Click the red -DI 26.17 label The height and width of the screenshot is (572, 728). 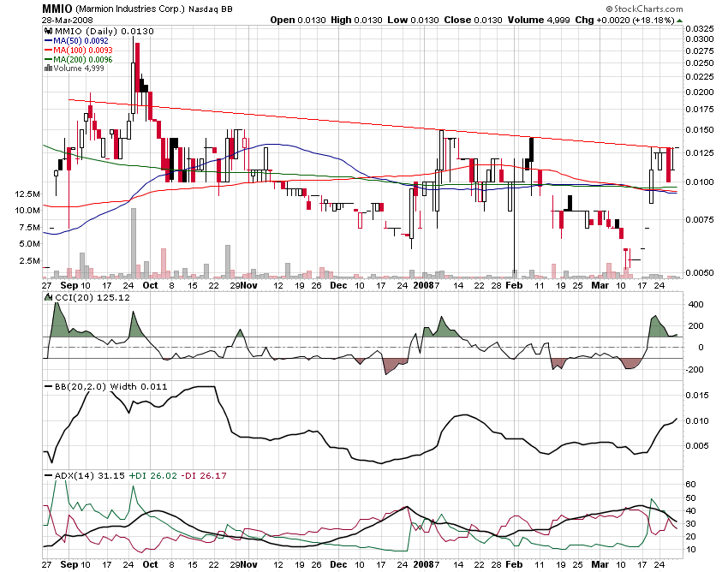203,475
